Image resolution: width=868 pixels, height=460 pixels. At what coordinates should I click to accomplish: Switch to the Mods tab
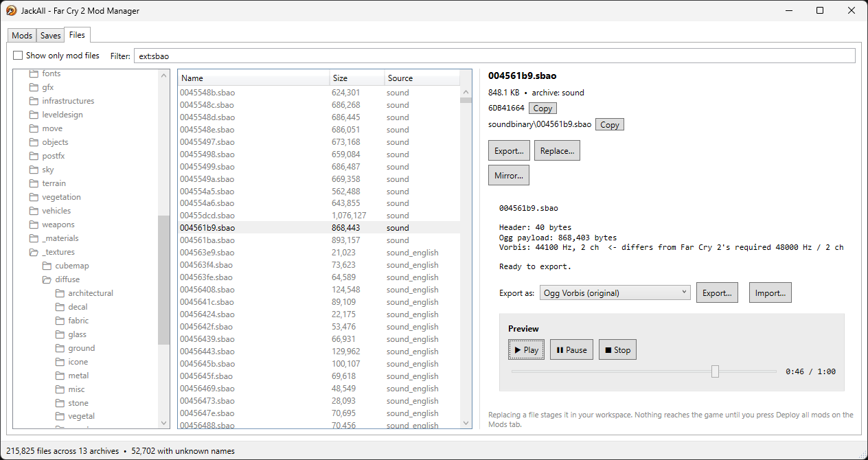(x=22, y=36)
